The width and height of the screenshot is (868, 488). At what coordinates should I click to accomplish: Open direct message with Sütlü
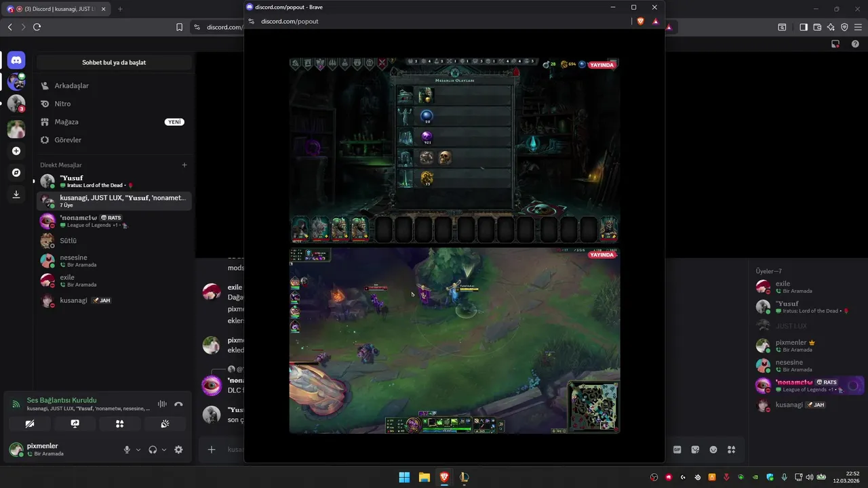[114, 241]
